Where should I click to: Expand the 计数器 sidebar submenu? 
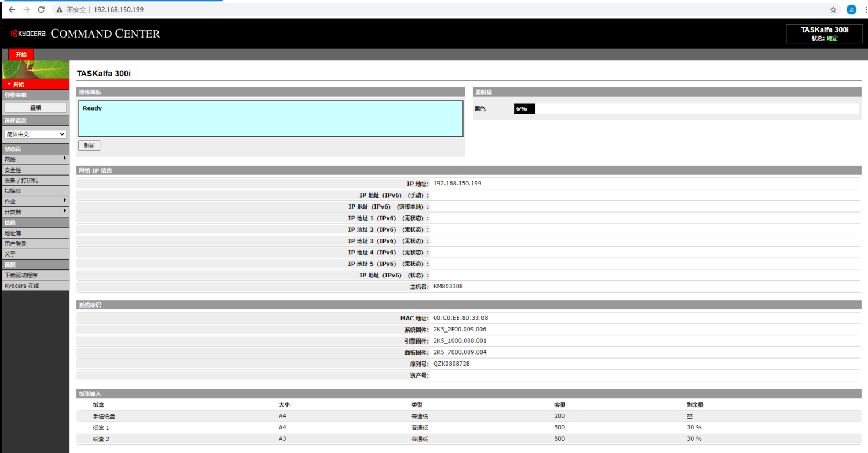[x=35, y=212]
